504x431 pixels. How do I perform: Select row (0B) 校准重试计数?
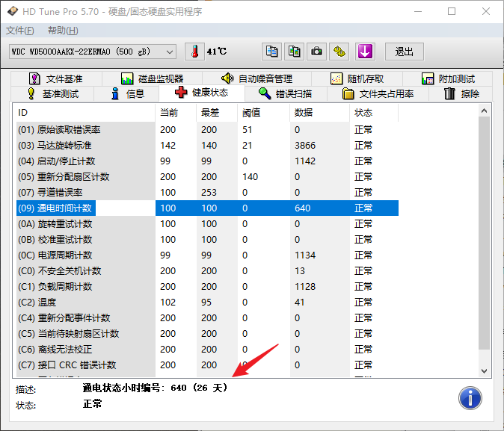[x=207, y=240]
